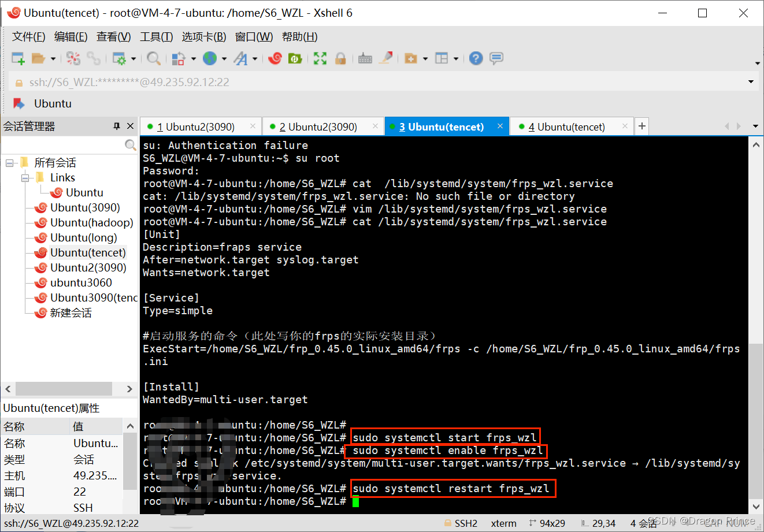Select 新建会话 session in tree
The width and height of the screenshot is (764, 532).
pos(71,312)
